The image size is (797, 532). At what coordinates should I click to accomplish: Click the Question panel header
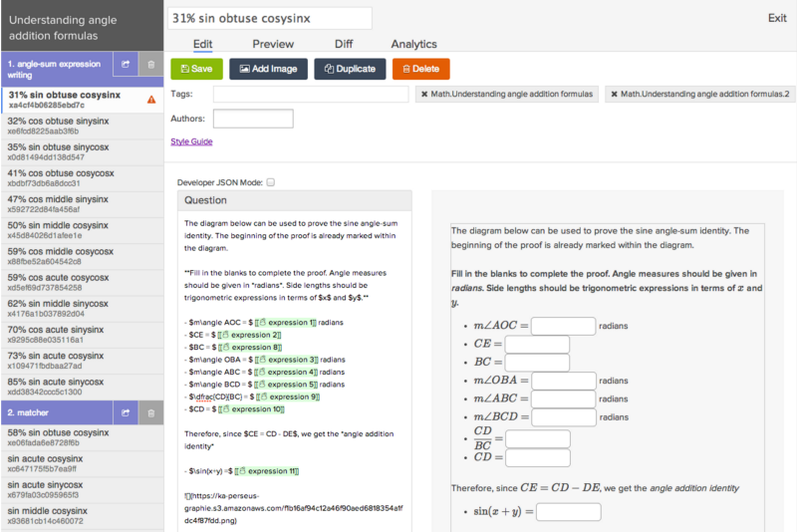(295, 200)
